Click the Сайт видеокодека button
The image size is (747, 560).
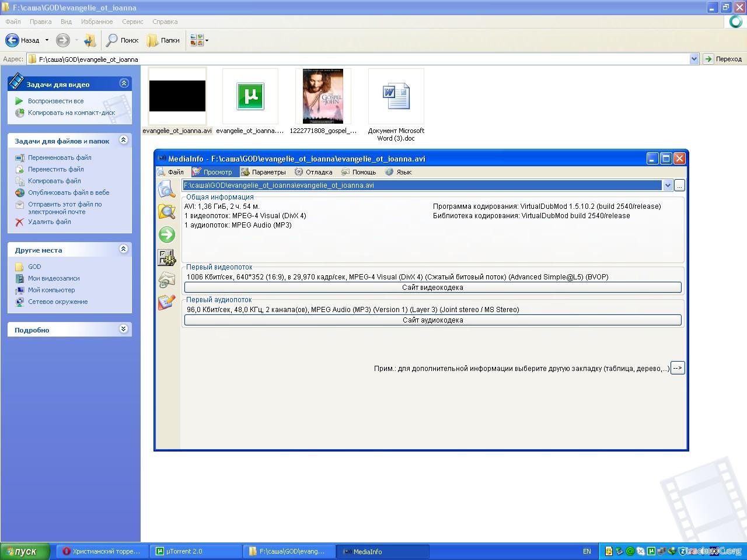click(x=432, y=288)
